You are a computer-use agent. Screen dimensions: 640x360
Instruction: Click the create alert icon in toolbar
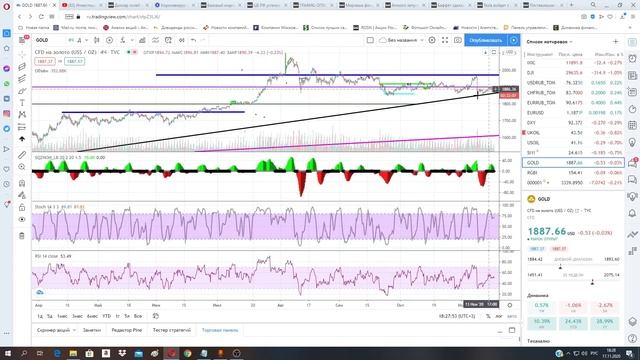(x=168, y=40)
